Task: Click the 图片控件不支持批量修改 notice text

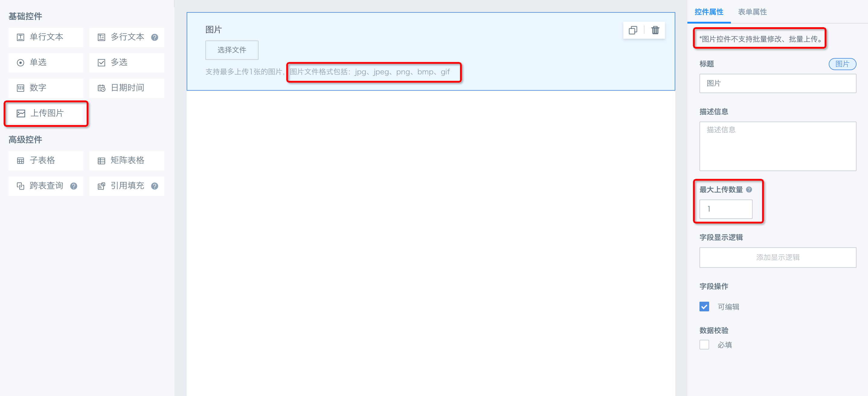Action: (x=760, y=39)
